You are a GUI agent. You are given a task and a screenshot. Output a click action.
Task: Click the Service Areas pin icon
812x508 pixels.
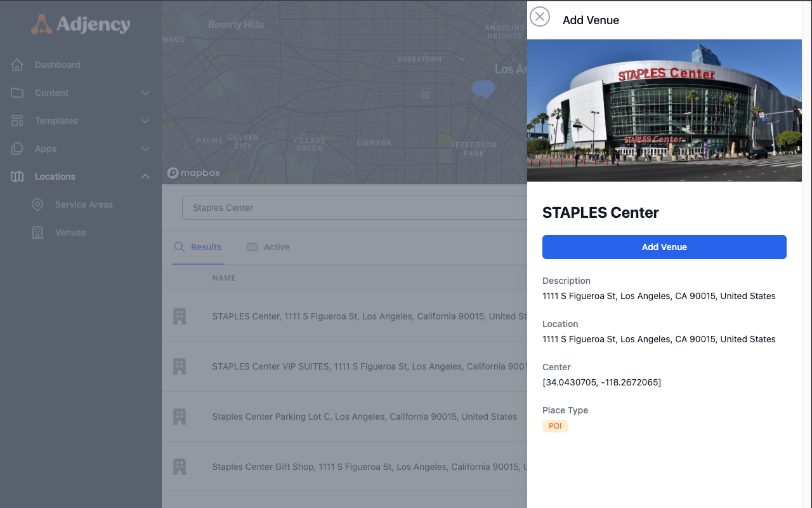click(37, 204)
